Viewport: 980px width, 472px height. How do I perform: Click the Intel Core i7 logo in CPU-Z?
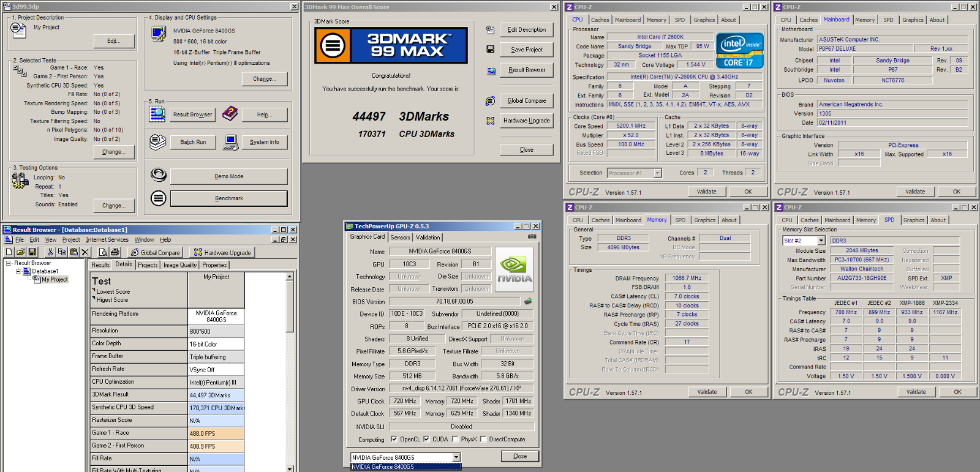(740, 50)
